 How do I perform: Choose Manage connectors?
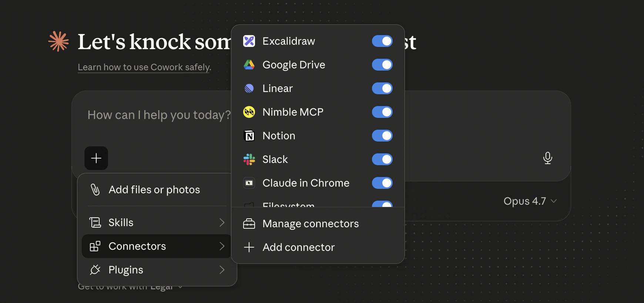coord(318,224)
